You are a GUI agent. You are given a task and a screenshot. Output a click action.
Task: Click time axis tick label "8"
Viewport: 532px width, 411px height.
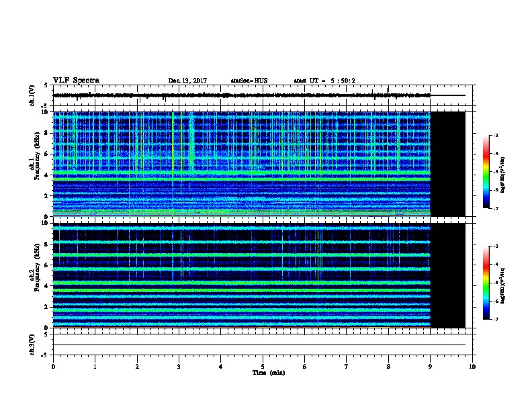point(388,367)
